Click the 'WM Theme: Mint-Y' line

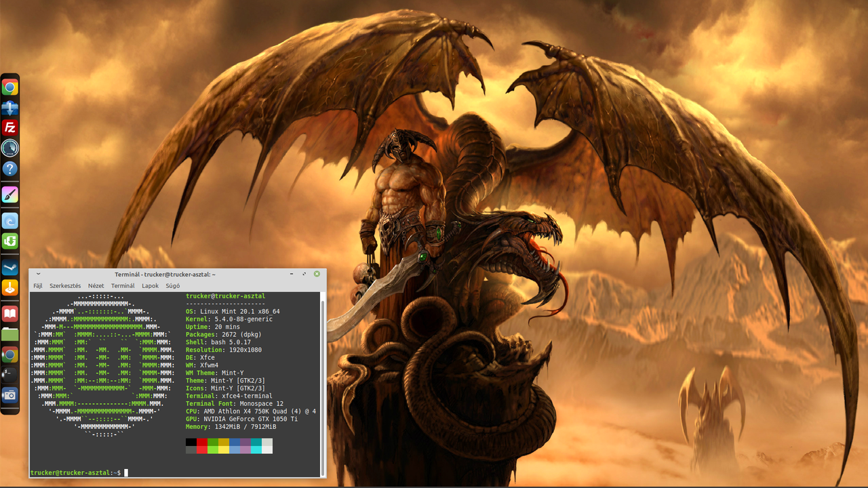click(x=215, y=373)
